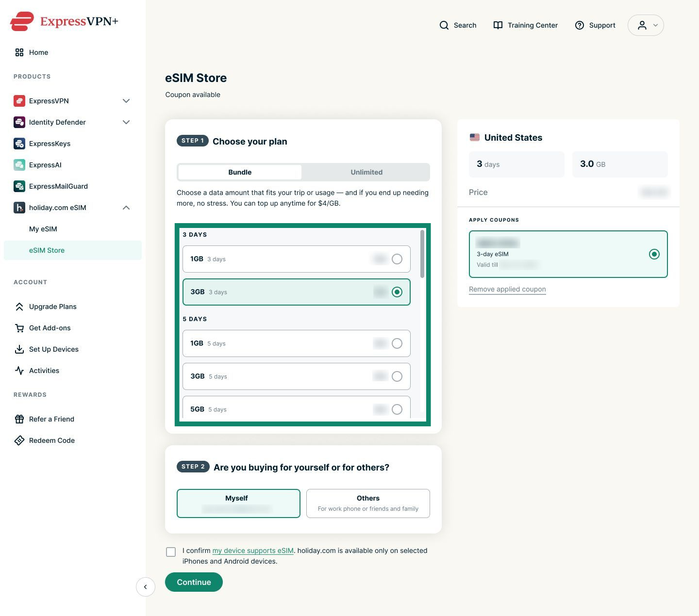Click the 3.0 GB summary box
Image resolution: width=699 pixels, height=616 pixels.
tap(620, 164)
